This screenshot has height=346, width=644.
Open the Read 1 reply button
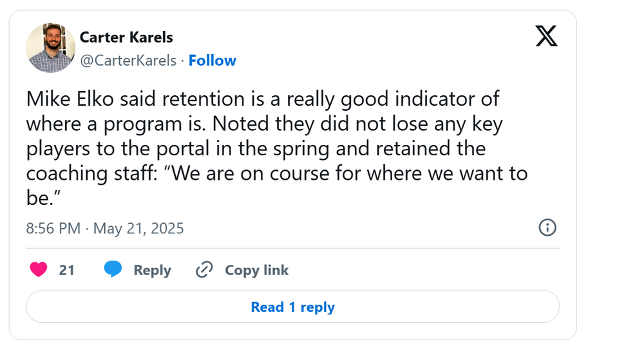click(292, 307)
